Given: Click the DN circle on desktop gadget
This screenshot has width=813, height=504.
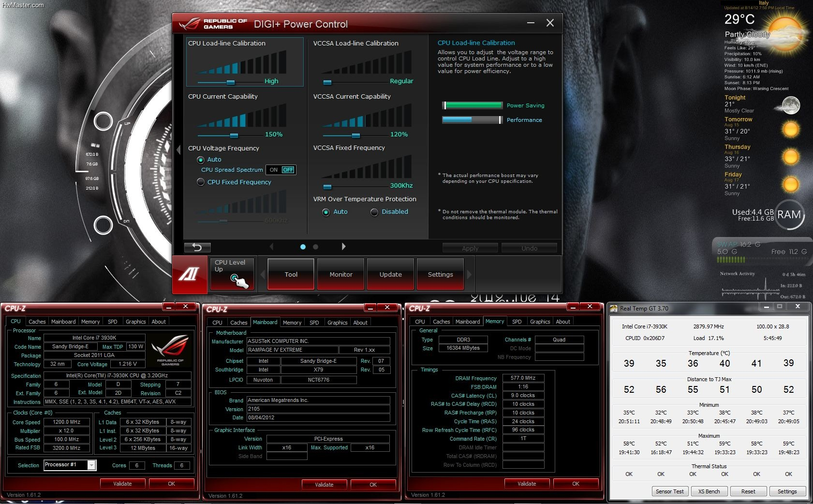Looking at the screenshot, I should (x=103, y=225).
